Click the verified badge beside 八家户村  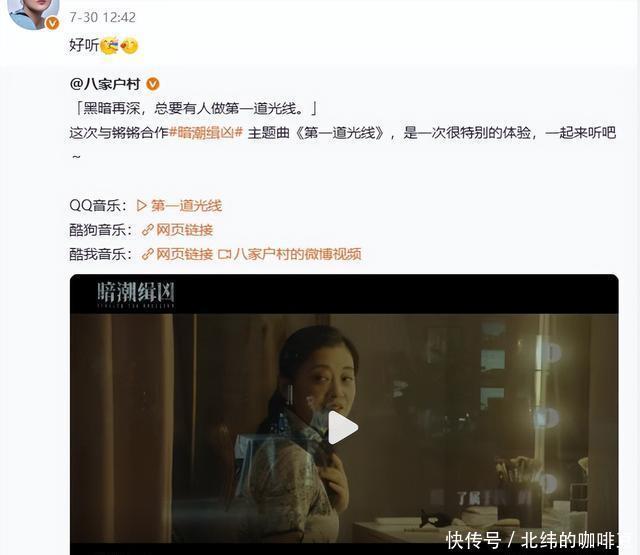(153, 84)
